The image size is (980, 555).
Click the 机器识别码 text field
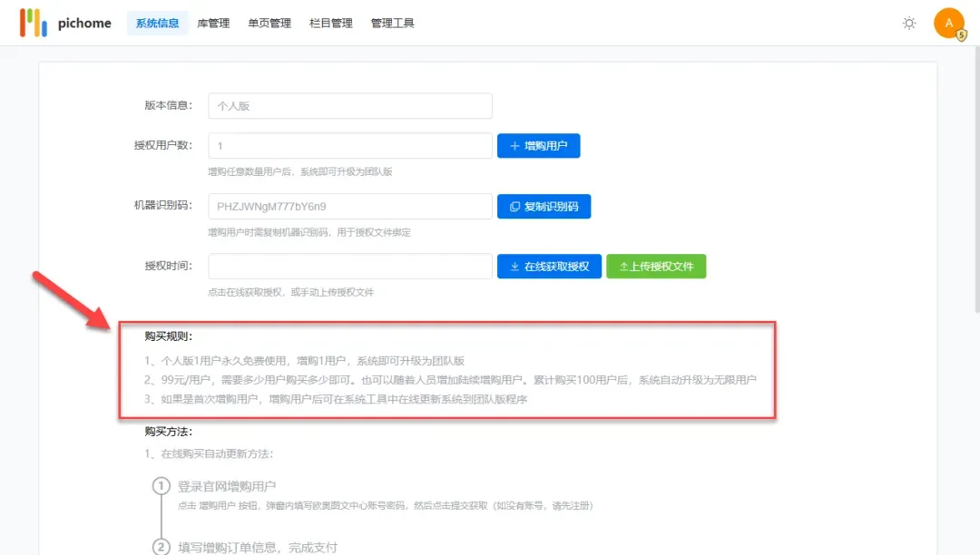[350, 207]
